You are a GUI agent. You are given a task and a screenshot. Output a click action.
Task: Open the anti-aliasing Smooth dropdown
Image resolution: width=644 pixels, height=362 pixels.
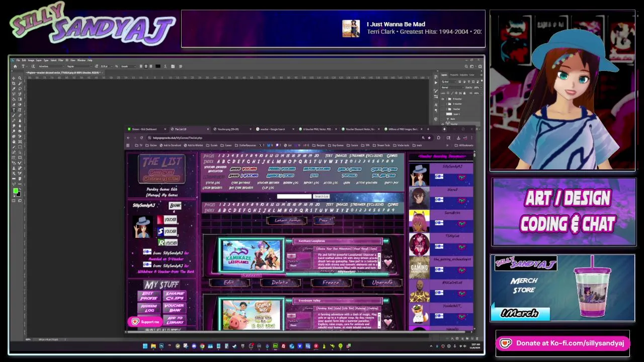tap(127, 66)
